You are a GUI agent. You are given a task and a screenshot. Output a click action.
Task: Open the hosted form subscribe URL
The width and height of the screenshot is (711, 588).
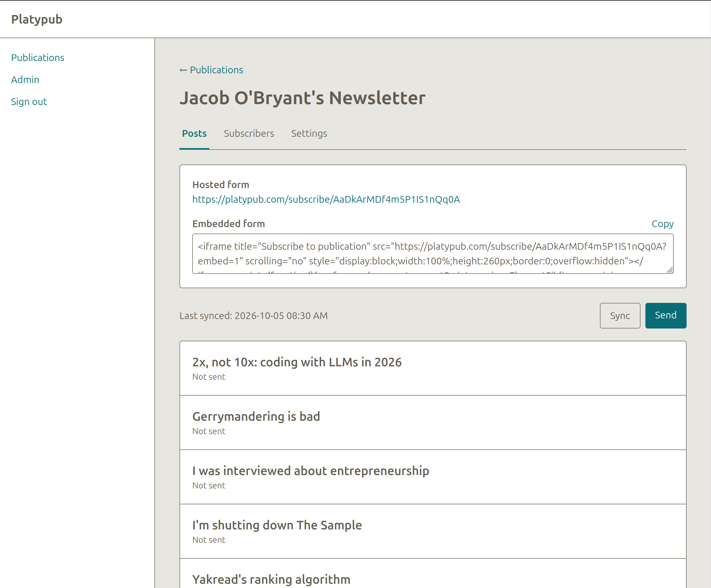pyautogui.click(x=326, y=199)
